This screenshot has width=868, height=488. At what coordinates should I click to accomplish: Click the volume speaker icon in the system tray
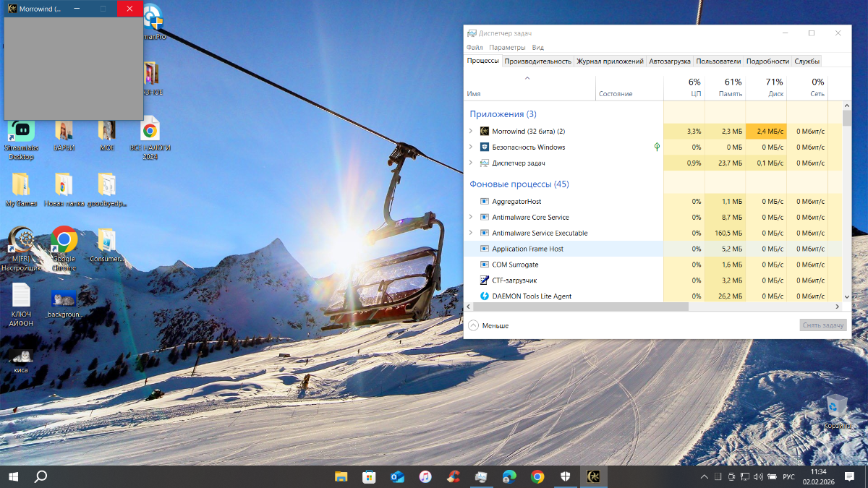pyautogui.click(x=758, y=477)
